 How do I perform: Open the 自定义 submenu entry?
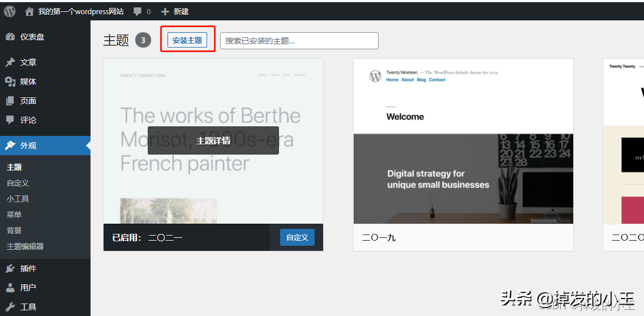[18, 183]
